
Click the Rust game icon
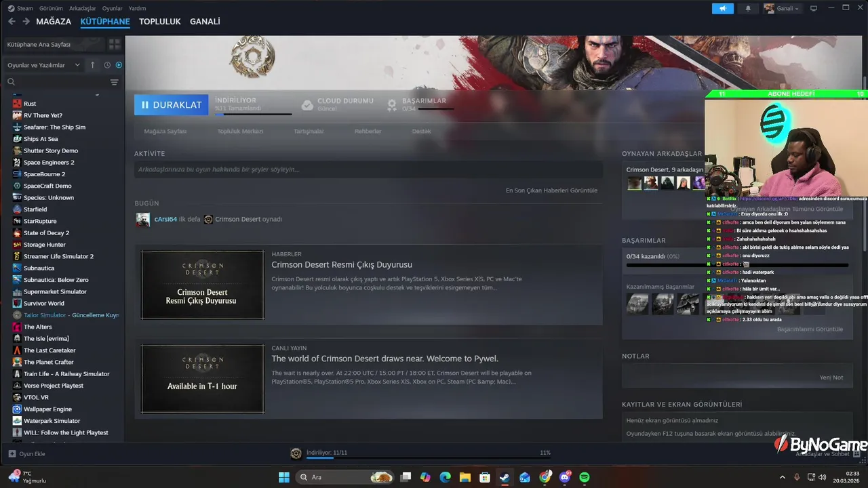pos(17,104)
